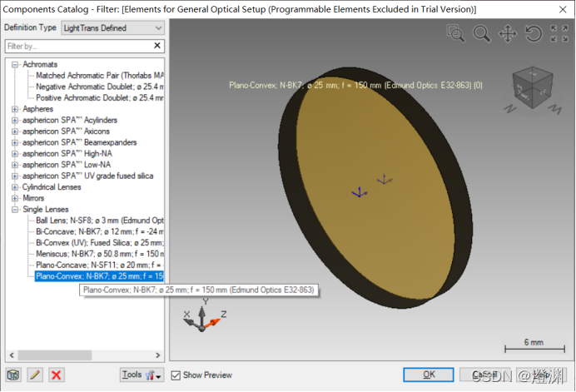The image size is (576, 392).
Task: Click the X Y Z axes indicator
Action: point(204,315)
